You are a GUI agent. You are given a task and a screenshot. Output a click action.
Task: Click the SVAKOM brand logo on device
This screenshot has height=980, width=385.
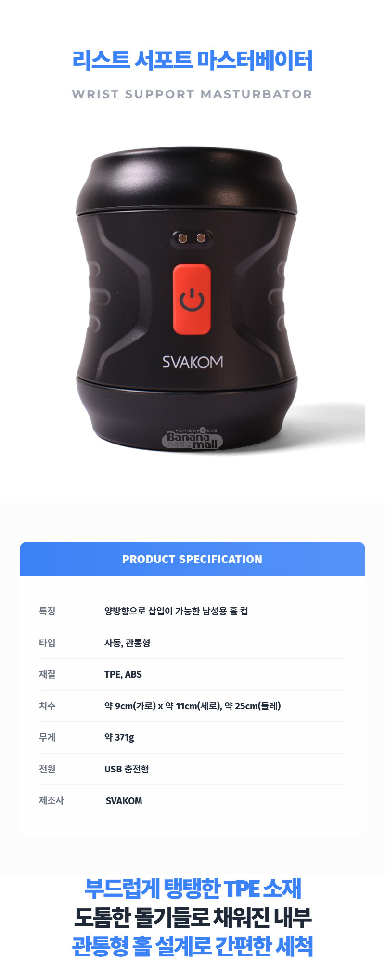click(x=192, y=362)
